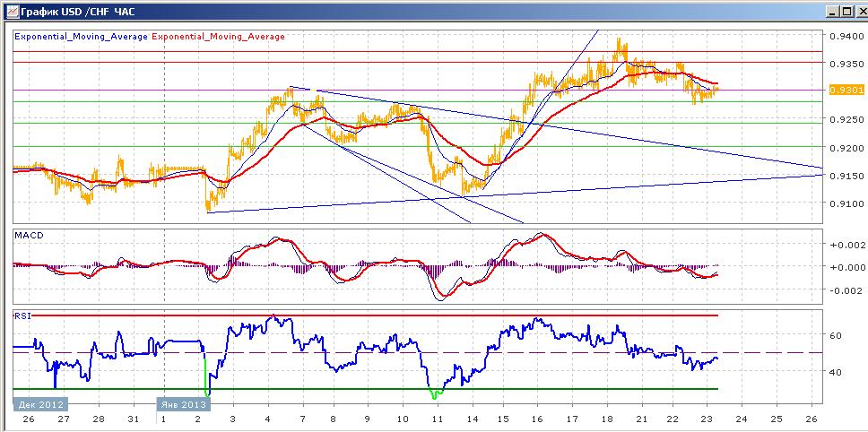Click date 11 on the time axis

point(438,419)
